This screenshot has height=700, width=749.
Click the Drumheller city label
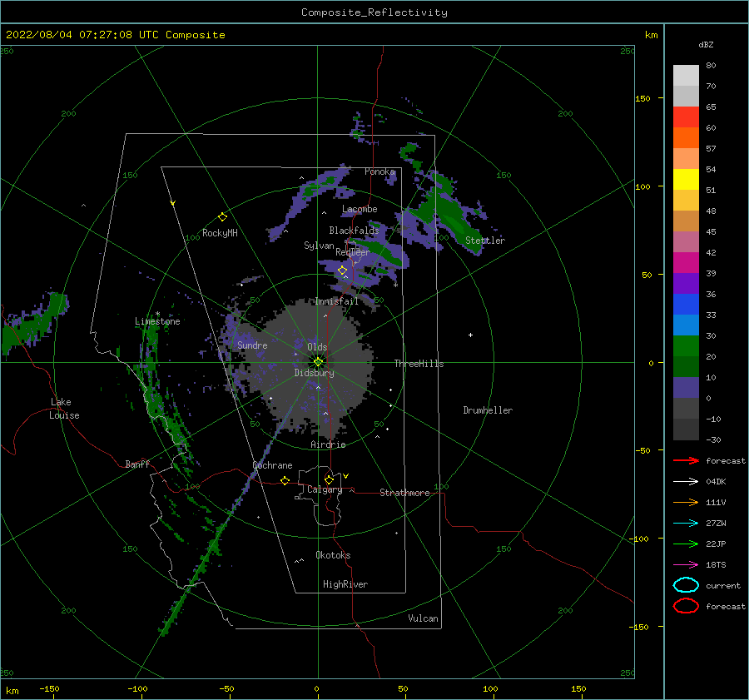(488, 410)
